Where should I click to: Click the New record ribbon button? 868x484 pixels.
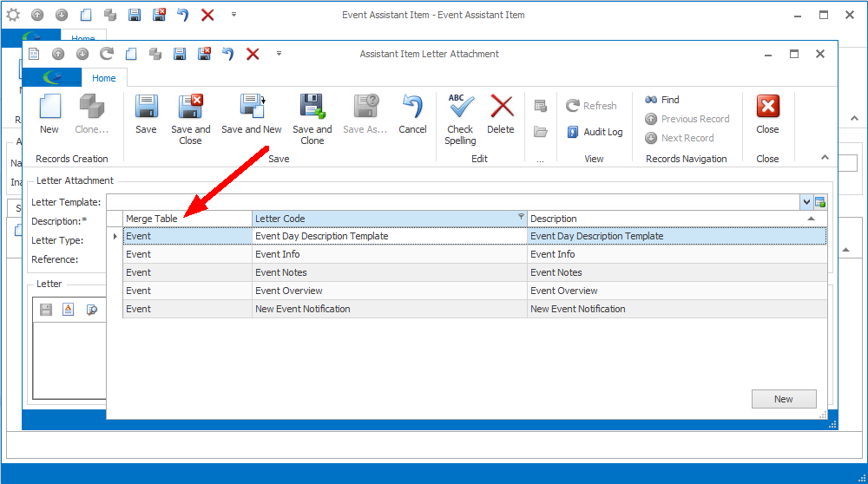pyautogui.click(x=49, y=114)
